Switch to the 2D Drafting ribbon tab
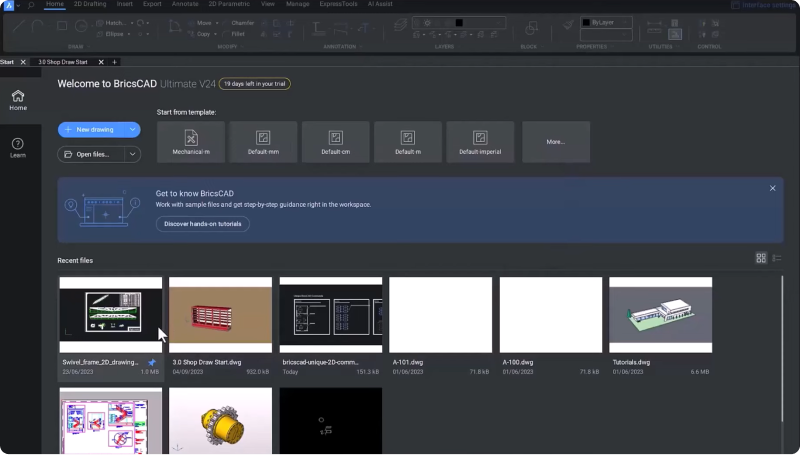The width and height of the screenshot is (800, 455). tap(88, 4)
